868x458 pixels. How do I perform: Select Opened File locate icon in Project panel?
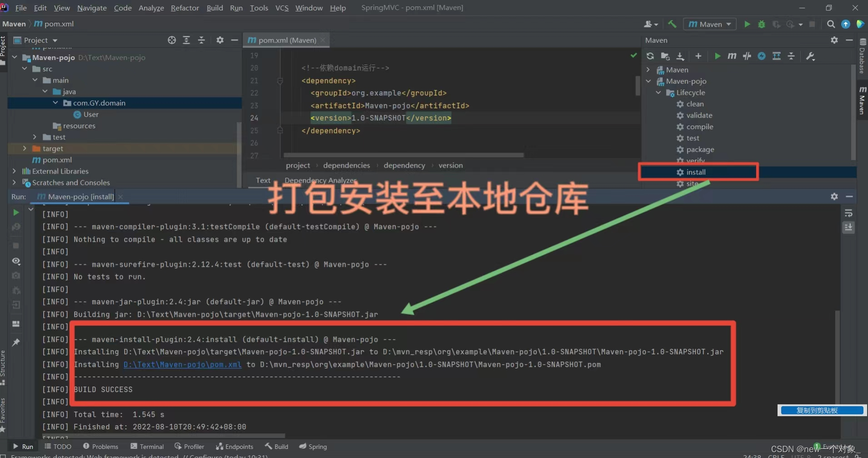point(172,40)
